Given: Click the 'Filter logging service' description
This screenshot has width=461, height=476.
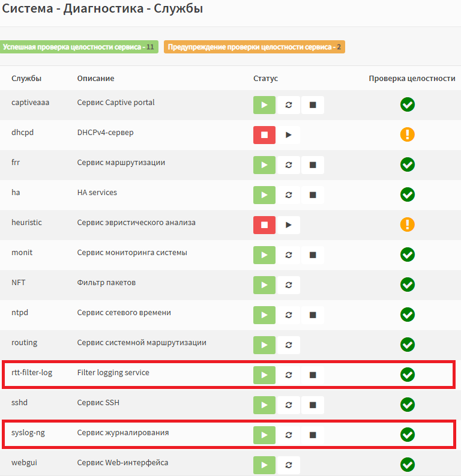Looking at the screenshot, I should (x=113, y=373).
